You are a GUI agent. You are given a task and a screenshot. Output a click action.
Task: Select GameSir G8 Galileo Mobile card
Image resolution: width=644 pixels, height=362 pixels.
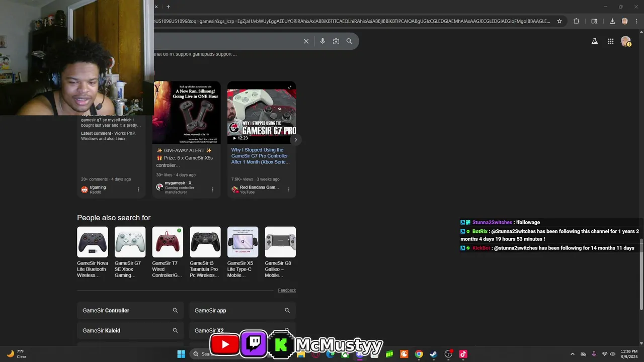point(280,252)
